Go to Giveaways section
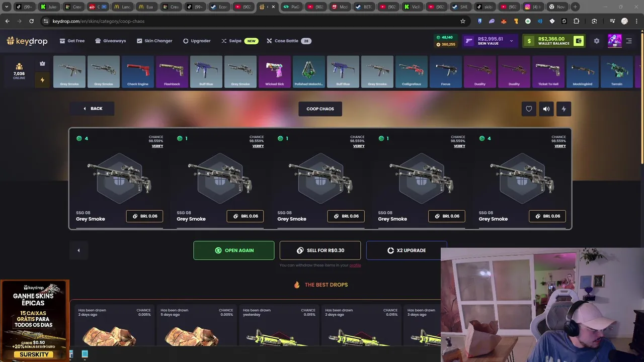 point(110,41)
